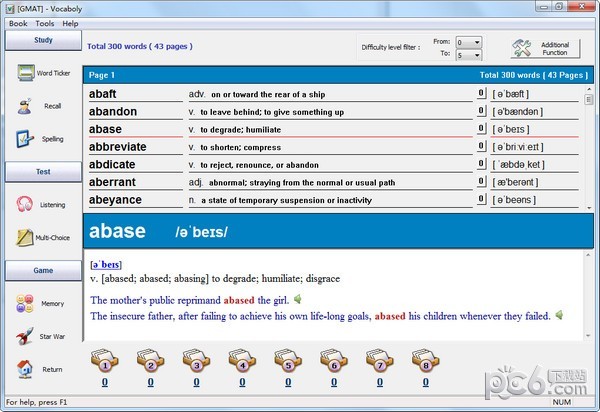The height and width of the screenshot is (412, 600).
Task: Open the Multi-Choice test icon
Action: point(25,237)
